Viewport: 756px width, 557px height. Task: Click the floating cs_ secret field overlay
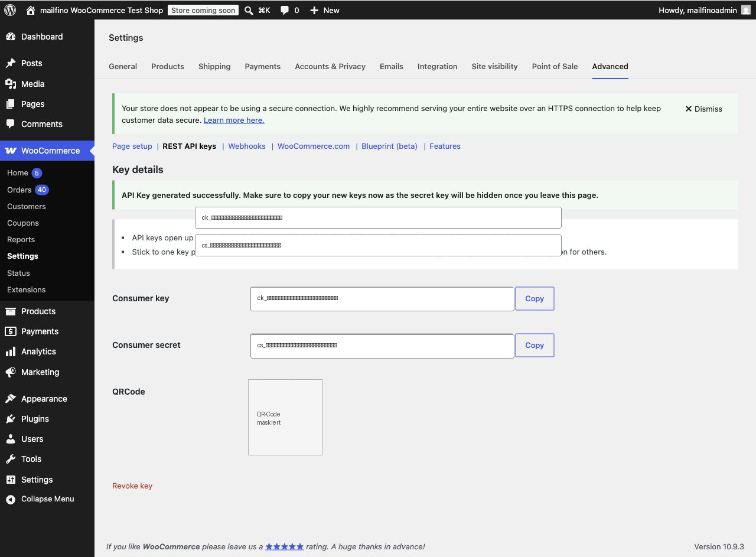click(378, 245)
